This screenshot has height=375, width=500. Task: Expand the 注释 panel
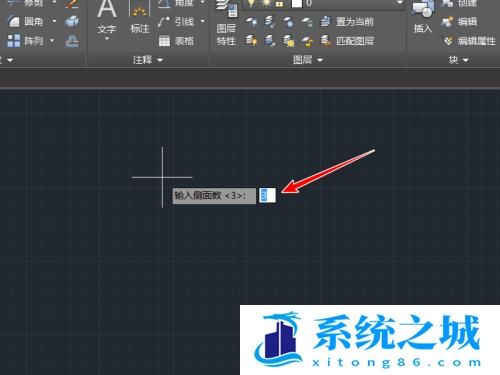(148, 60)
